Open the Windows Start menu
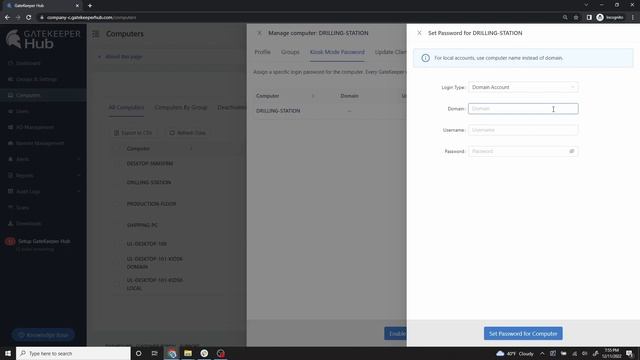Viewport: 640px width, 360px height. (8, 353)
